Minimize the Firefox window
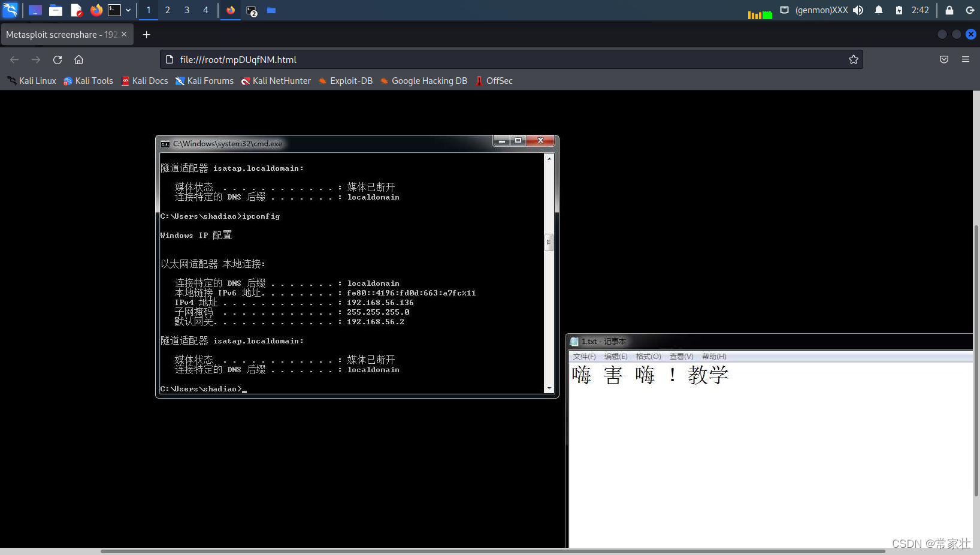Image resolution: width=980 pixels, height=555 pixels. [942, 34]
